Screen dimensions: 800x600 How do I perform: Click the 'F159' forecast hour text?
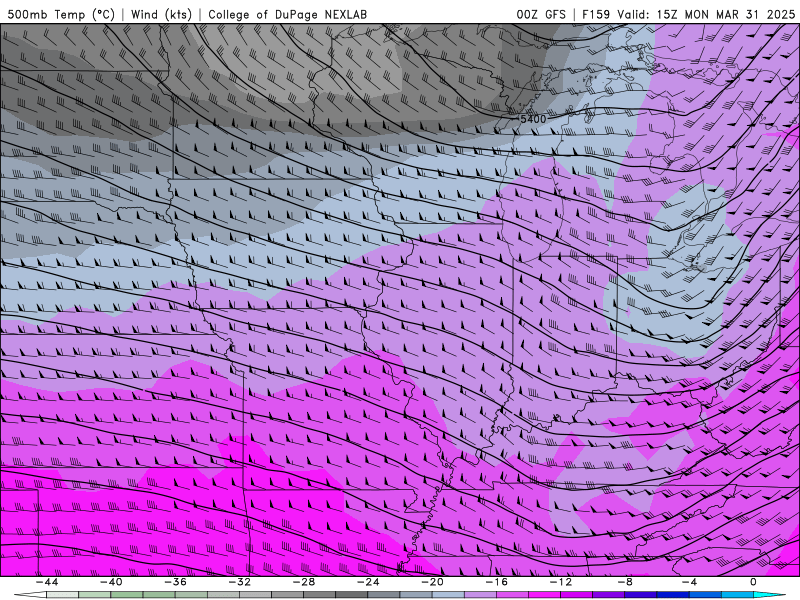(x=596, y=14)
